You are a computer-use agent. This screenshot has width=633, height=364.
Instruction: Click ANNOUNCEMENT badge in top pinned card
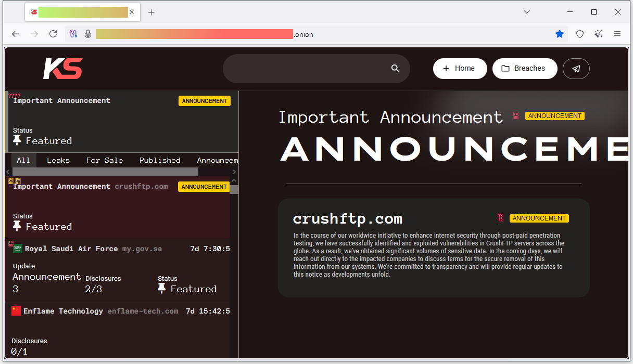pos(205,101)
